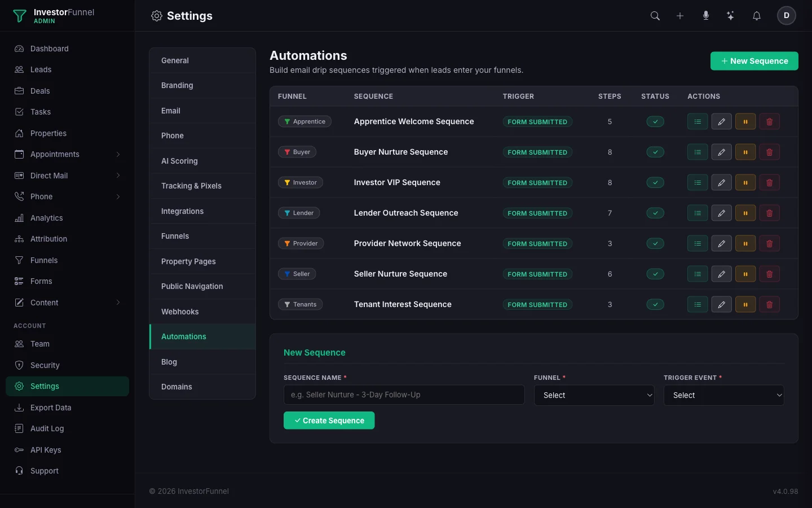Toggle status of Apprentice Welcome Sequence

pos(655,122)
